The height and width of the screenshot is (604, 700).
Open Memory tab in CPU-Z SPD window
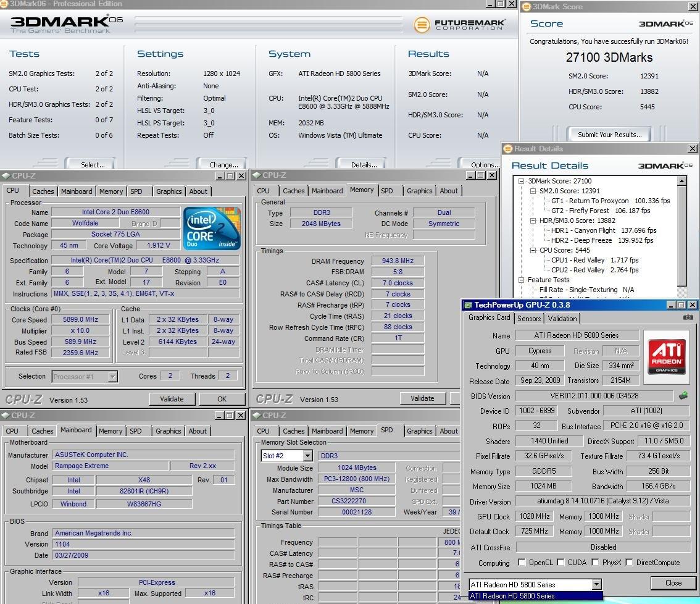(x=362, y=431)
